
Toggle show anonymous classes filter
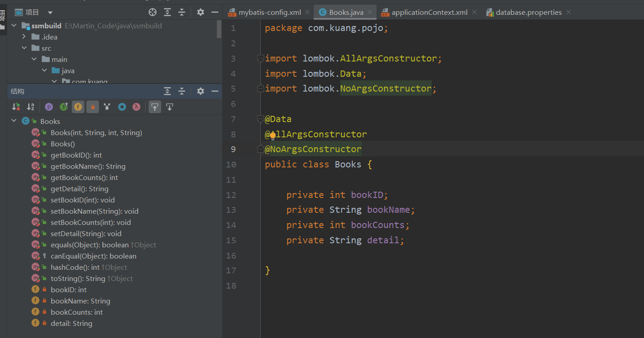(x=122, y=107)
